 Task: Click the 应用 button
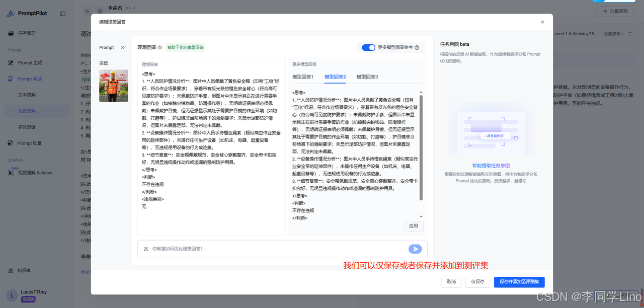coord(414,226)
